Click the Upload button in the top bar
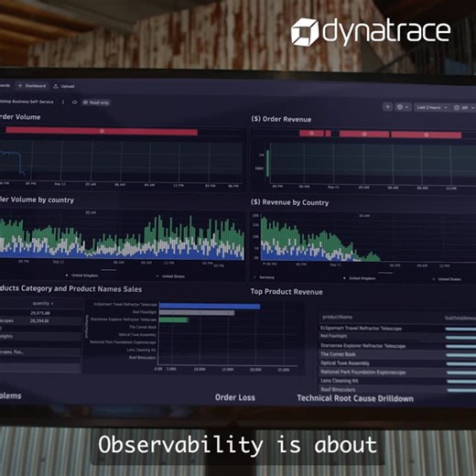The width and height of the screenshot is (476, 476). point(64,86)
